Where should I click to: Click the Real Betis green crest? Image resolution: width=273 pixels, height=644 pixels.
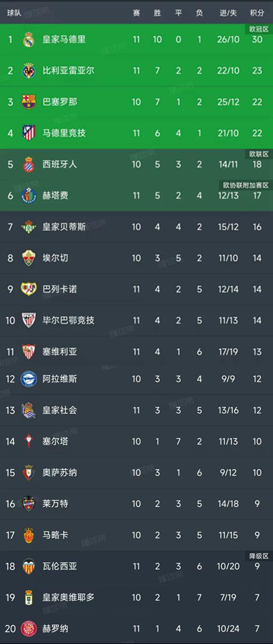(x=28, y=226)
